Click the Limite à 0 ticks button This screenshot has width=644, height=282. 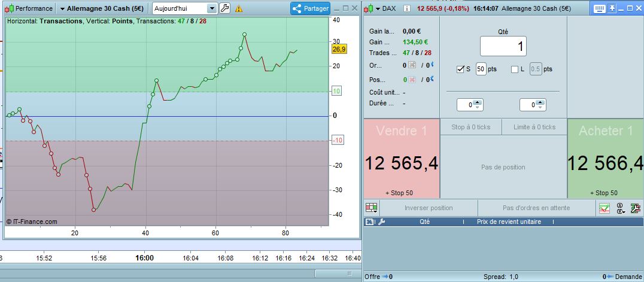(534, 127)
